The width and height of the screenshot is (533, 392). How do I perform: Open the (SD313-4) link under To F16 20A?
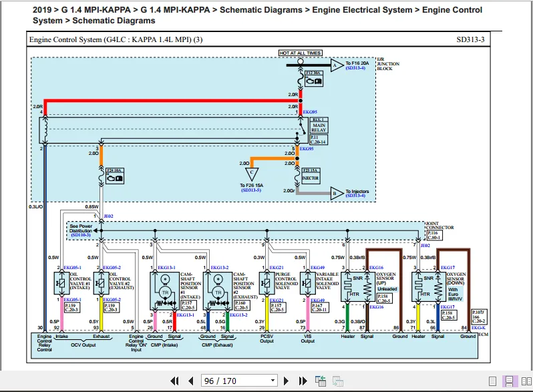[x=355, y=68]
